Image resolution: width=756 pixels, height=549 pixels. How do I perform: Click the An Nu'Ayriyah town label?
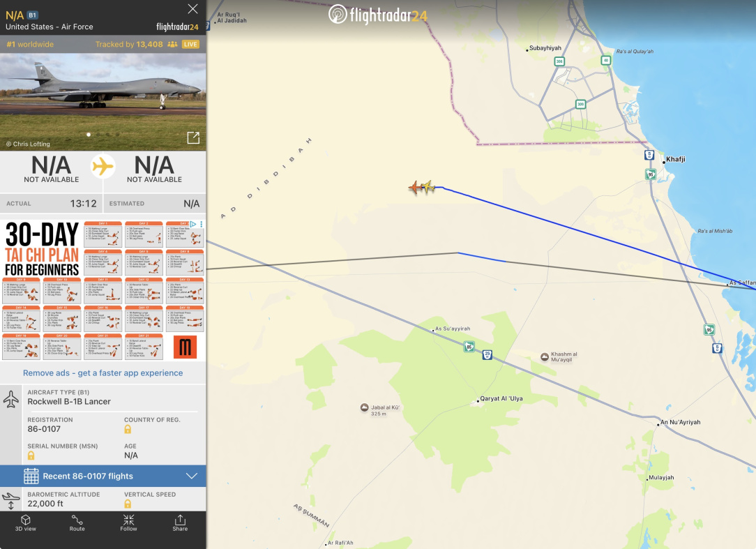(x=680, y=422)
